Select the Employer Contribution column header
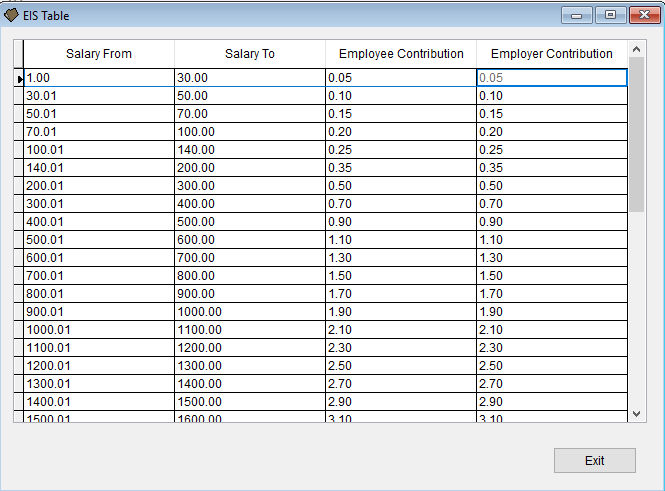 [x=552, y=54]
